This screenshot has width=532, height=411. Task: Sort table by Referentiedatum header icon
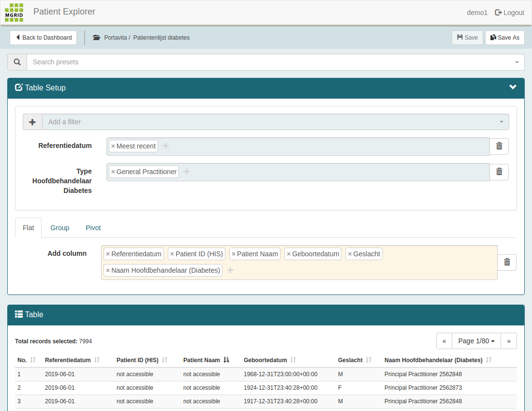click(x=97, y=360)
